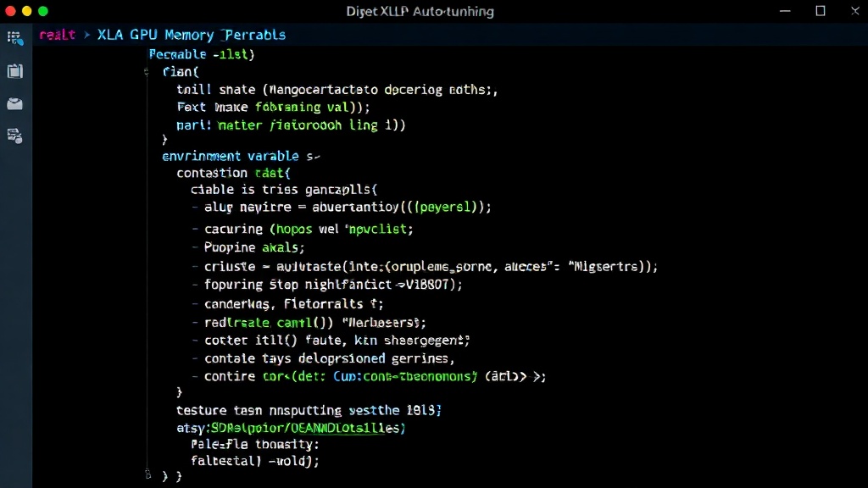Open the database-settings icon in the sidebar
Image resolution: width=868 pixels, height=488 pixels.
[15, 136]
